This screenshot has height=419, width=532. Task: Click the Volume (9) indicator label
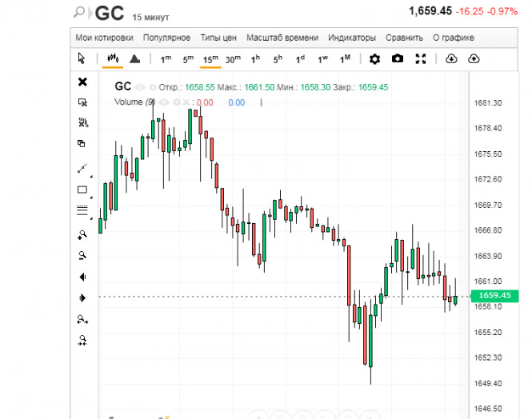[134, 102]
